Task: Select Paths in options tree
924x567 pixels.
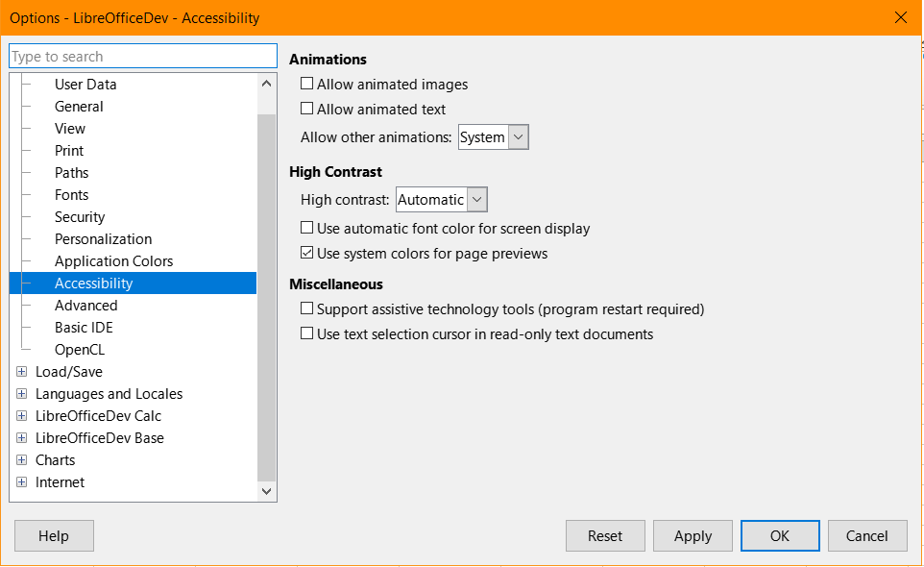Action: (x=71, y=173)
